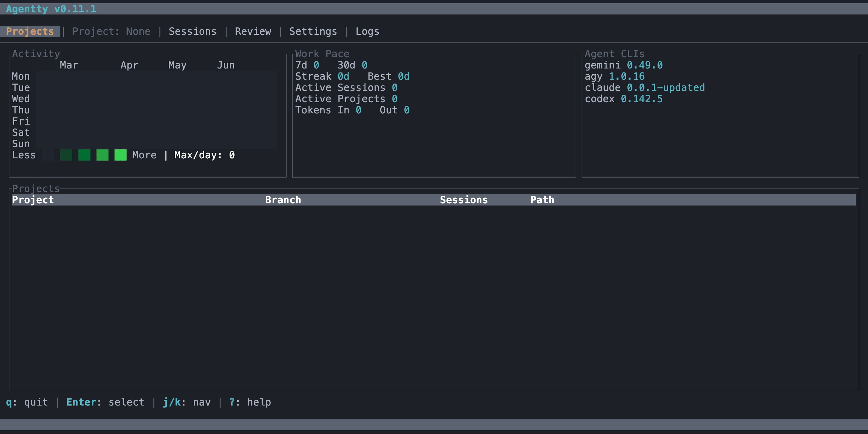Click the Wed row label

[21, 99]
